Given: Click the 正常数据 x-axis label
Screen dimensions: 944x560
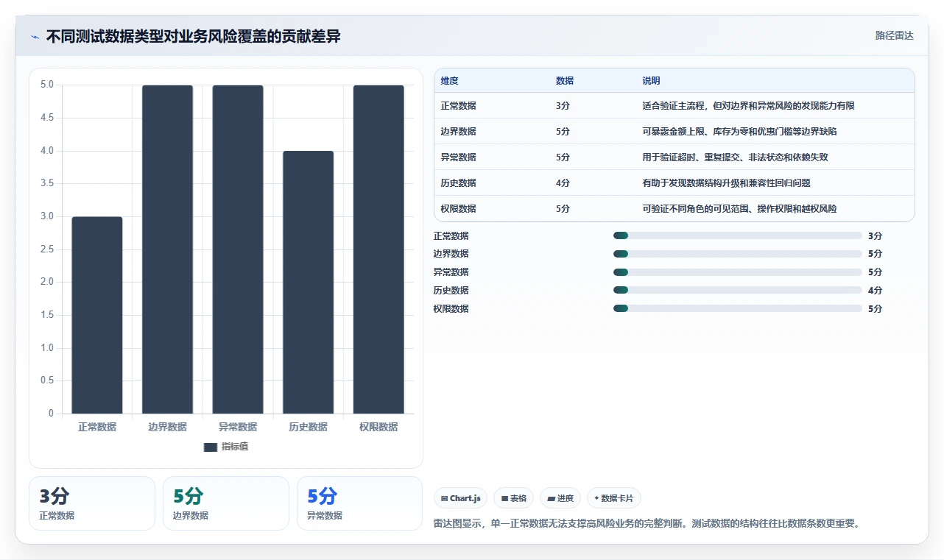Looking at the screenshot, I should (97, 427).
